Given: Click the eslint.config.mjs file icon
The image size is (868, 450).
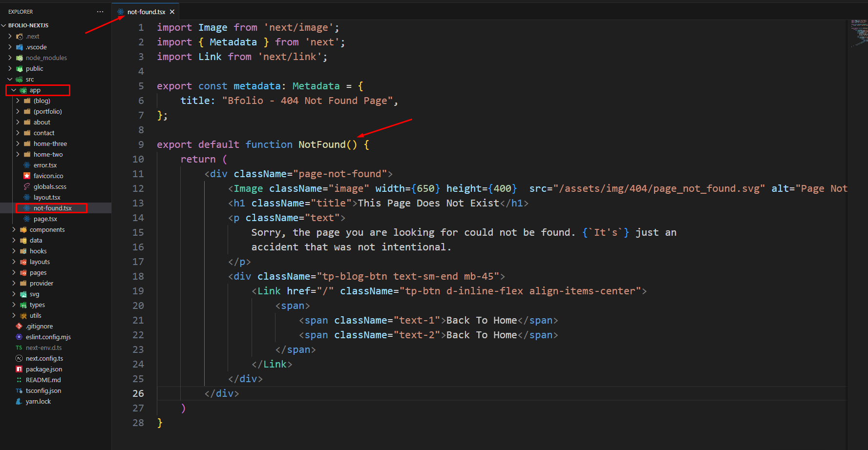Looking at the screenshot, I should pos(19,337).
